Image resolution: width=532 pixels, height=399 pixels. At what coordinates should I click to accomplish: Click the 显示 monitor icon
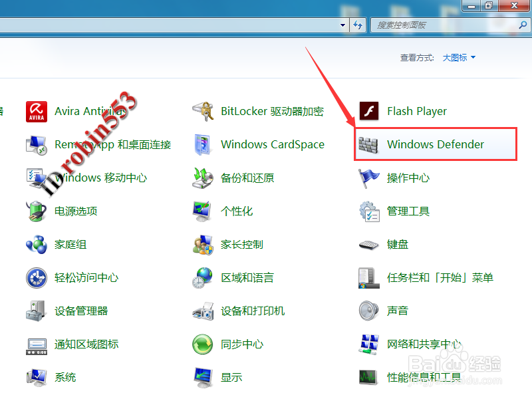click(203, 377)
